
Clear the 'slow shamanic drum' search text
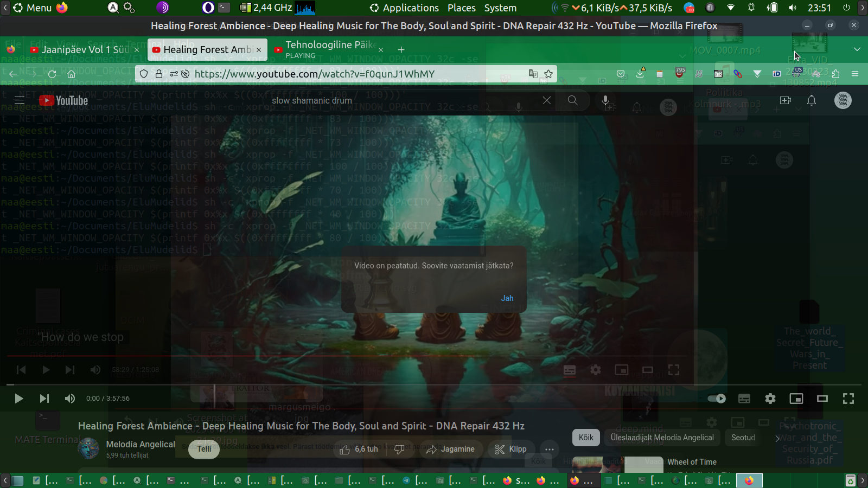click(x=547, y=100)
